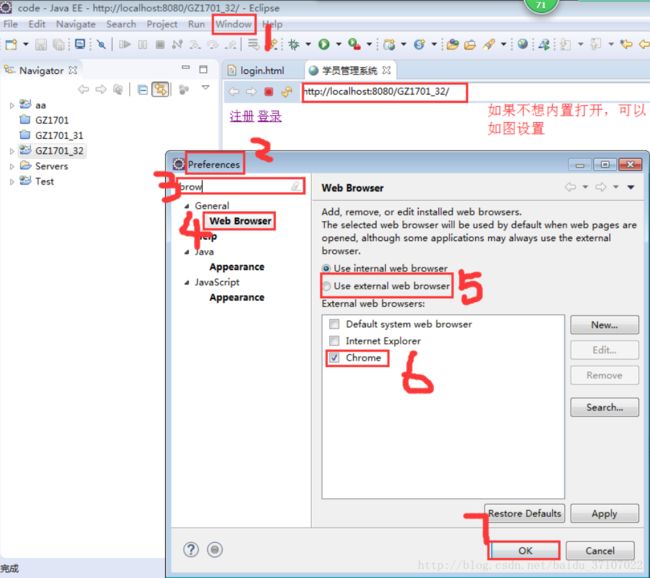Click the Debug bug icon
650x578 pixels.
pos(294,44)
